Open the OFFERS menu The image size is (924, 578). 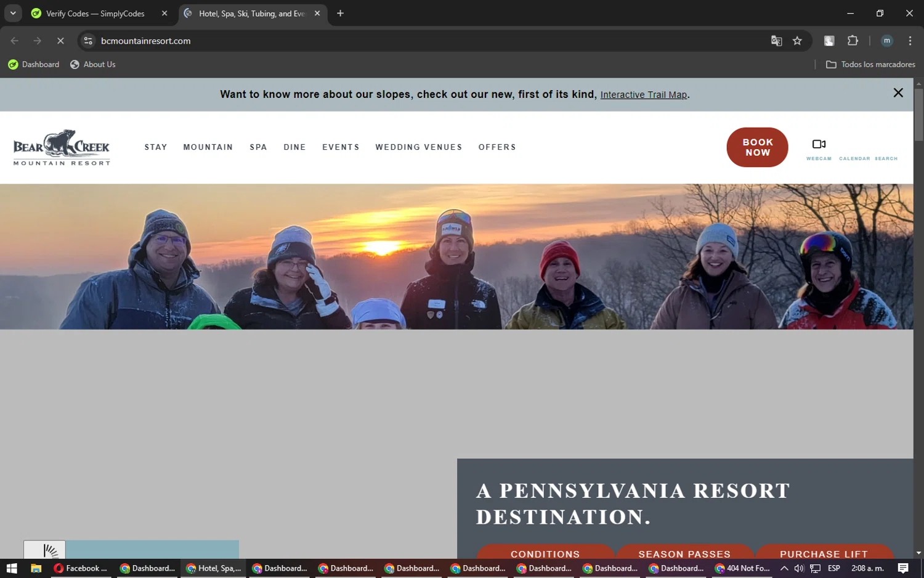[497, 147]
